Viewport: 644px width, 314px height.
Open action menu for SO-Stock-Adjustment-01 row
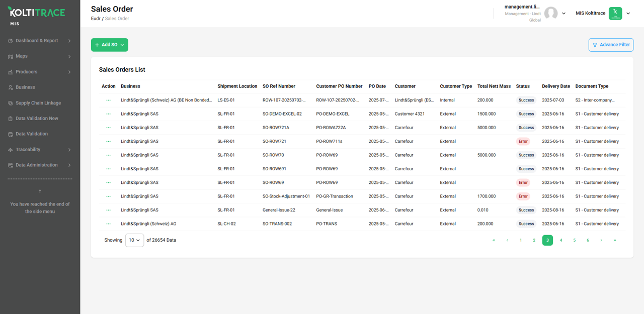tap(108, 196)
